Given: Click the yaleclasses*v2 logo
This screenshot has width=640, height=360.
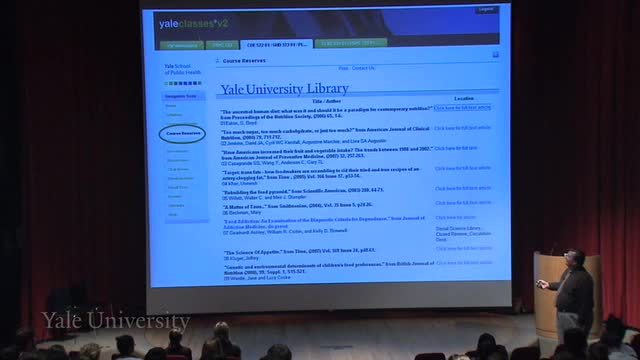Looking at the screenshot, I should (193, 24).
